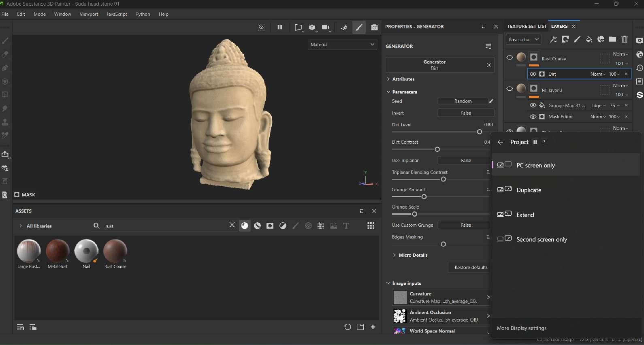Viewport: 644px width, 345px height.
Task: Hide the Rust Coarse layer
Action: [x=510, y=57]
